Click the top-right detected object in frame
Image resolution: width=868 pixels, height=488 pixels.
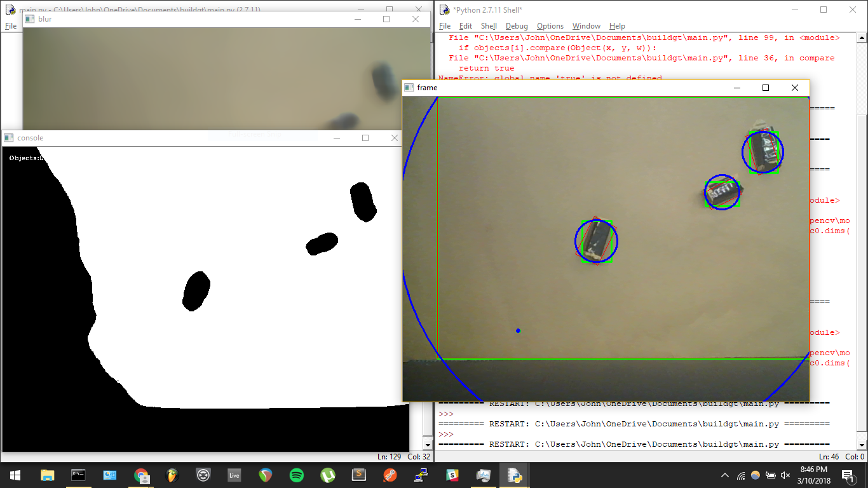[x=763, y=151]
